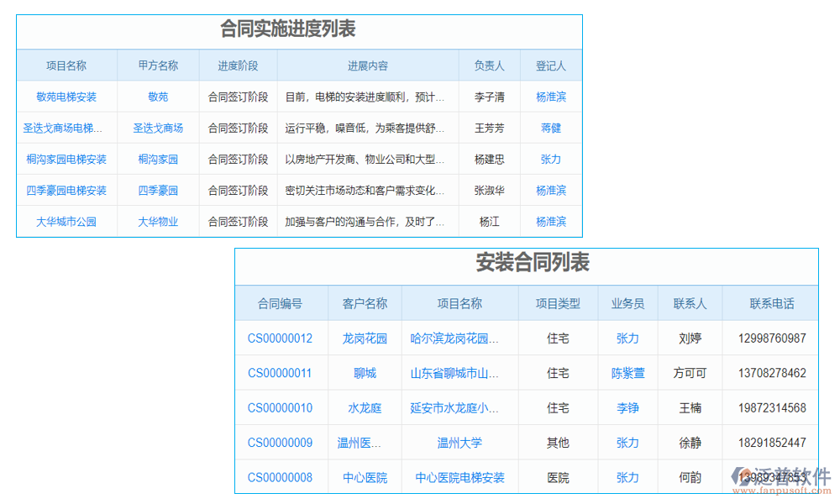Click registrant 张力 for 桐沟家园 row

point(550,159)
